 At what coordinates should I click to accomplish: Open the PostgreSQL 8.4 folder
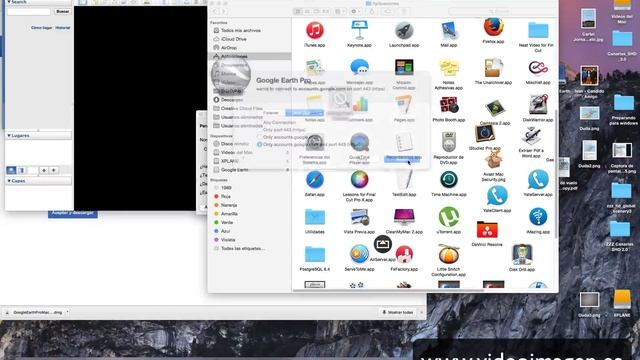point(314,255)
